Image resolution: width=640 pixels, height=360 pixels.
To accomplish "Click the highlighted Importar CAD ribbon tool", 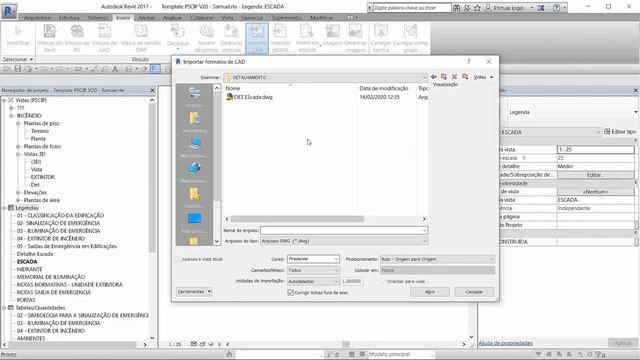I will pyautogui.click(x=257, y=38).
